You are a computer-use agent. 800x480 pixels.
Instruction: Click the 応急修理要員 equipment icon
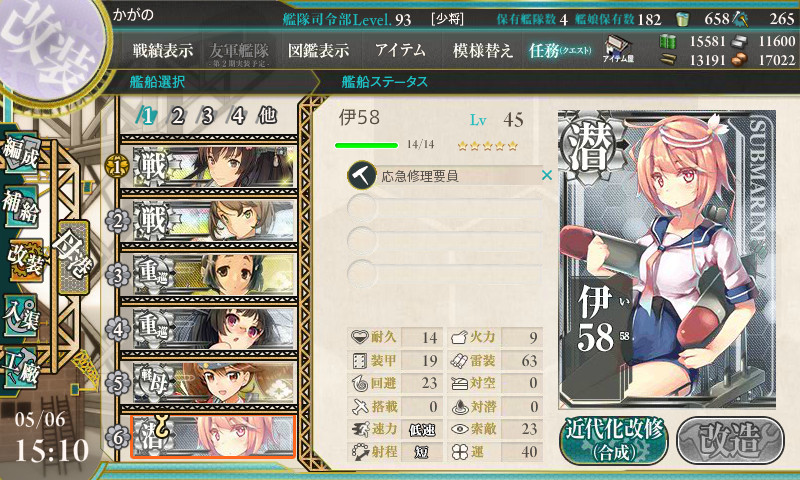362,175
